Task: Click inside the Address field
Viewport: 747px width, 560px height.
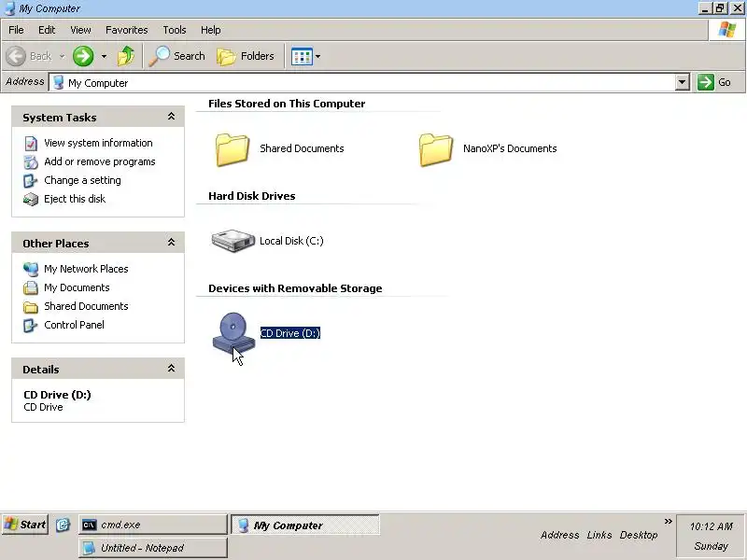Action: [x=362, y=82]
